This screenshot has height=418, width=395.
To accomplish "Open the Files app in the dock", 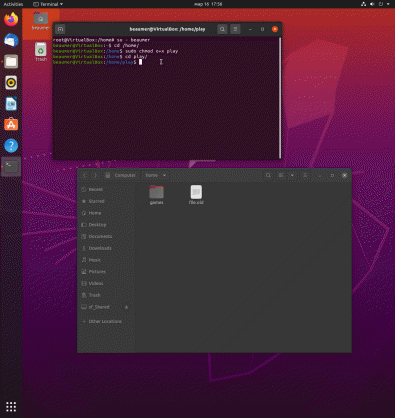I will point(11,62).
